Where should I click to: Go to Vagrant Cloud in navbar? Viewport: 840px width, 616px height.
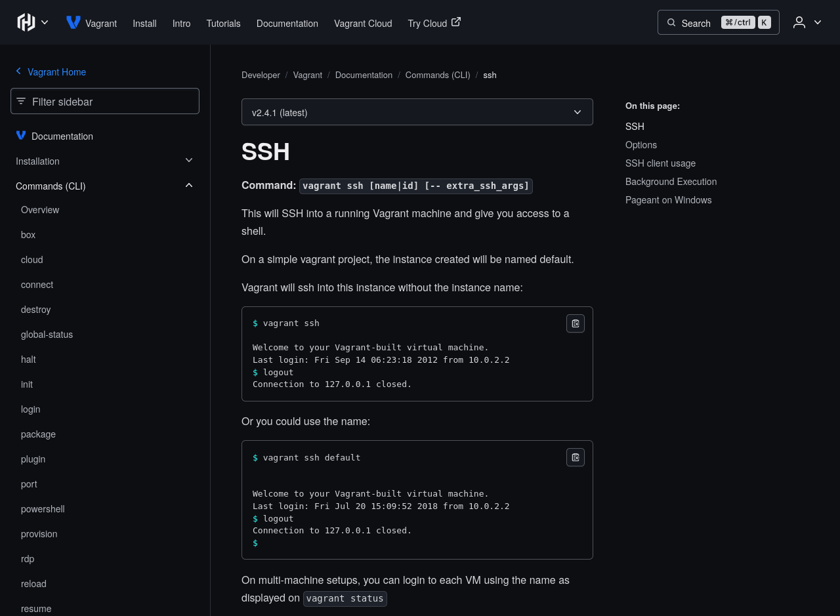click(363, 23)
